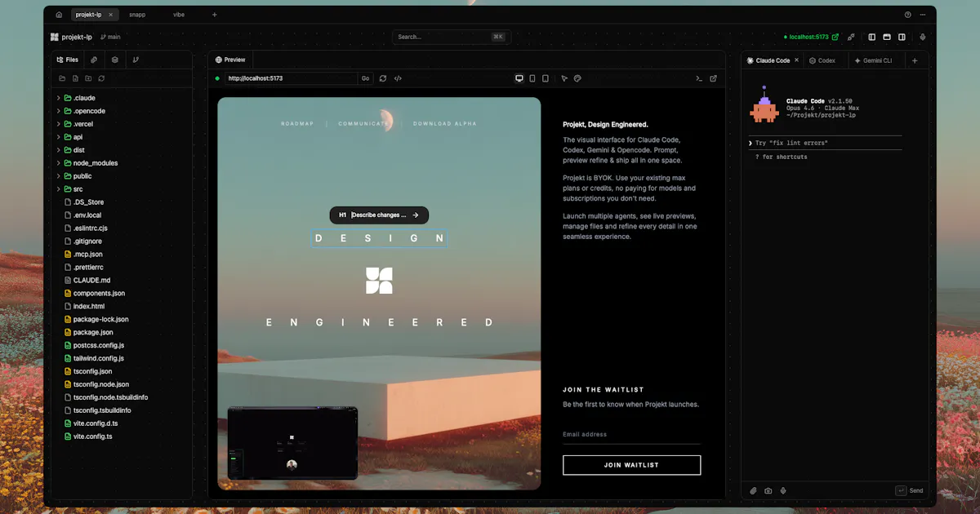
Task: Add a new workspace tab
Action: [x=215, y=15]
